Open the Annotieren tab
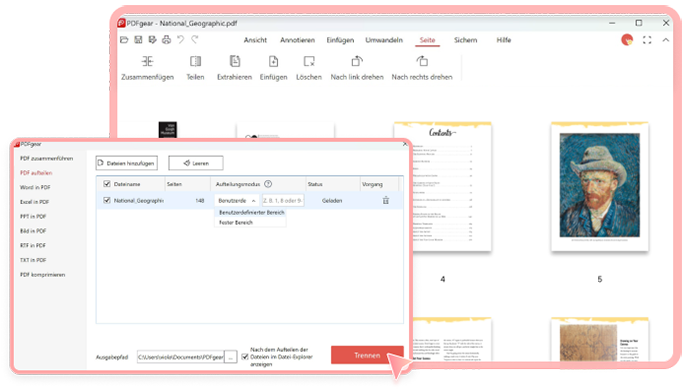Image resolution: width=683 pixels, height=389 pixels. point(298,40)
